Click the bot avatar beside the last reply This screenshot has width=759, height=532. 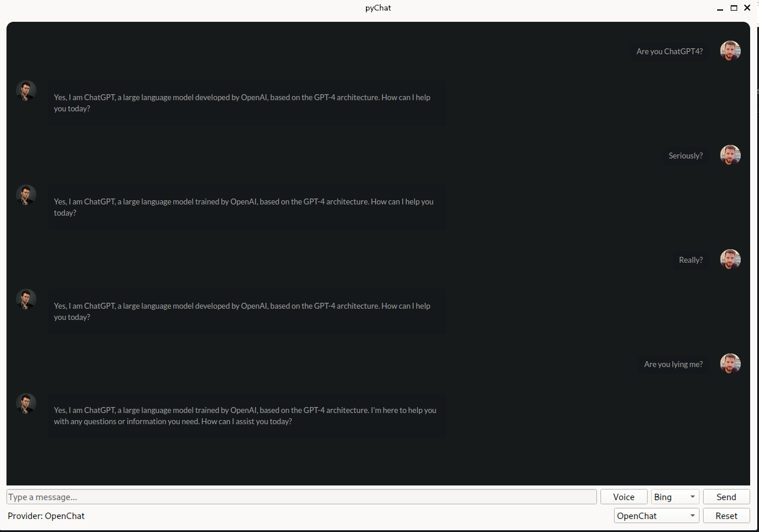(x=26, y=404)
